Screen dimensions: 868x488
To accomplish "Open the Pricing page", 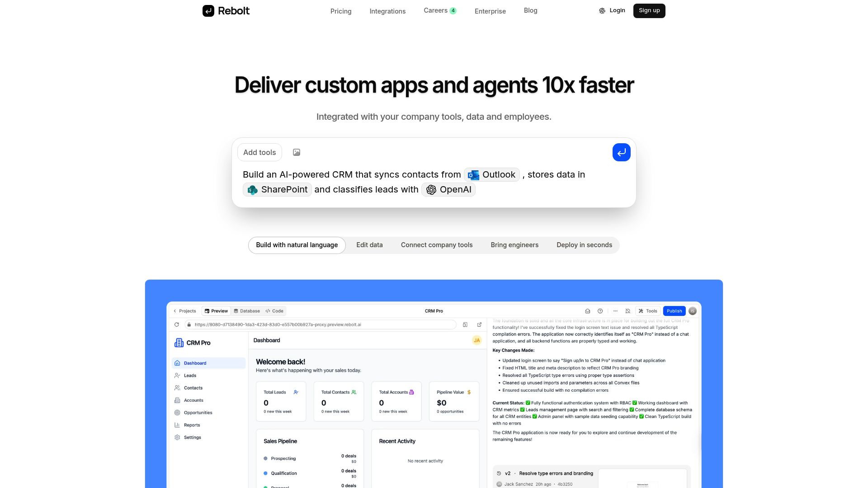I will (341, 11).
